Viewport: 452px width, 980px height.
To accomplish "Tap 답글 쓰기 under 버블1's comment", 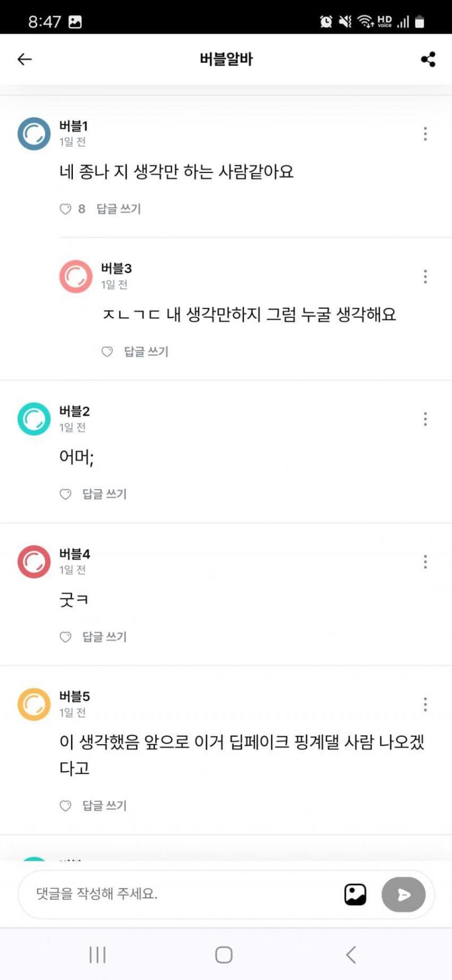I will point(118,209).
